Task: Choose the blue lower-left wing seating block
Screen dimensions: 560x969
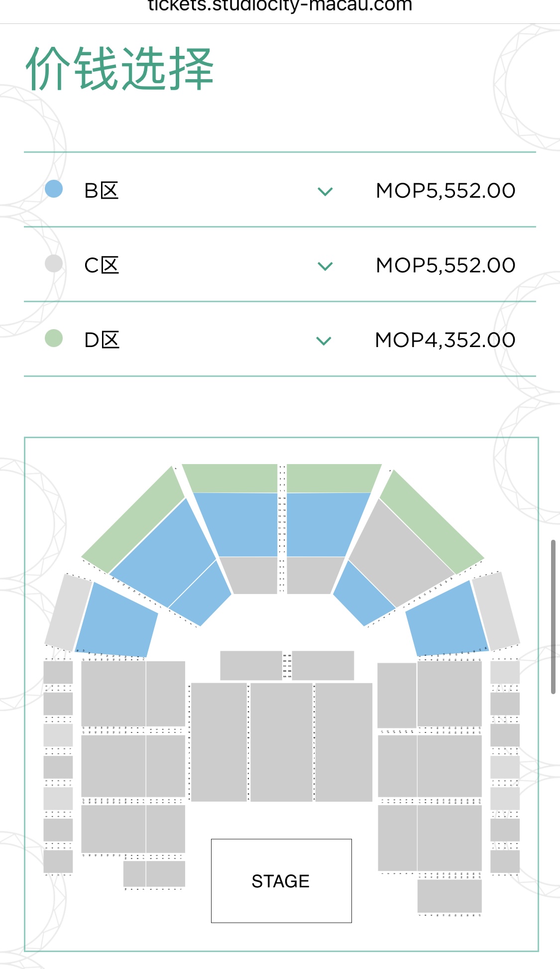Action: tap(116, 620)
